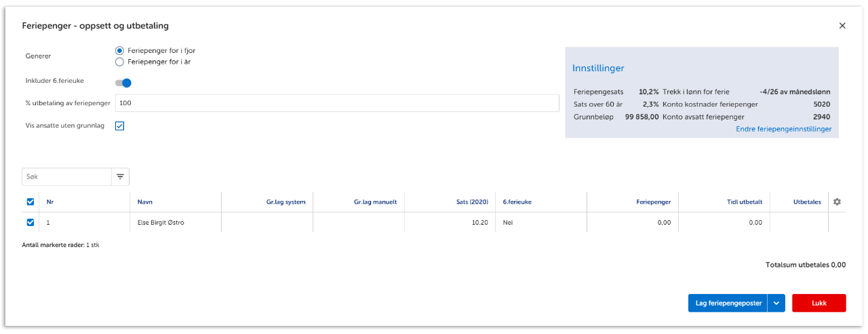Click the '% utbetaling av feriepenger' field
This screenshot has height=334, width=868.
[336, 103]
